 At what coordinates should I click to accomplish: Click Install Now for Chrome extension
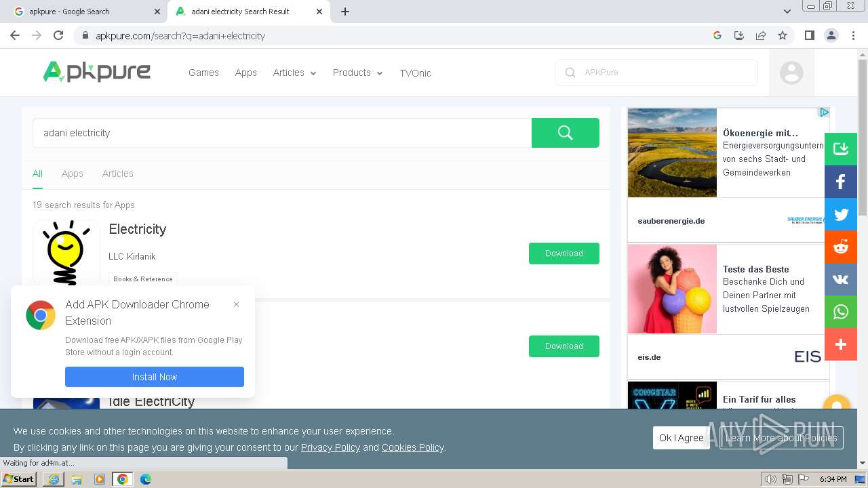click(155, 377)
